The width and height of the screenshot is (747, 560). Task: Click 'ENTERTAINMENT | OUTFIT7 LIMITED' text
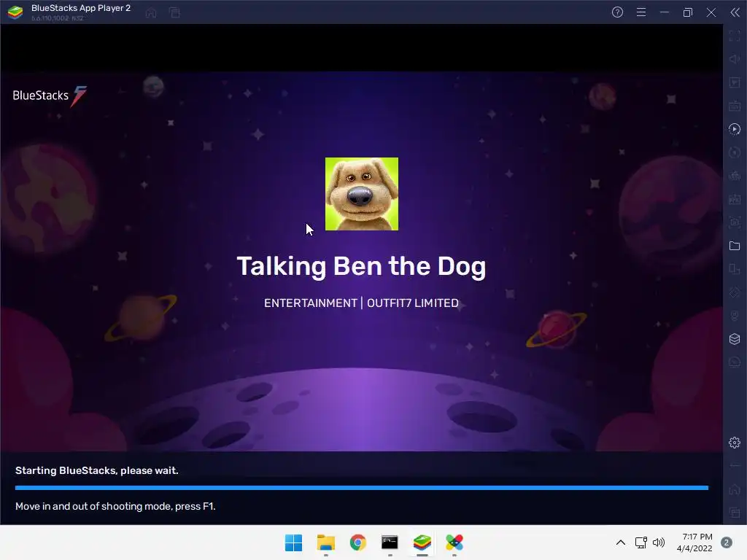pyautogui.click(x=361, y=303)
